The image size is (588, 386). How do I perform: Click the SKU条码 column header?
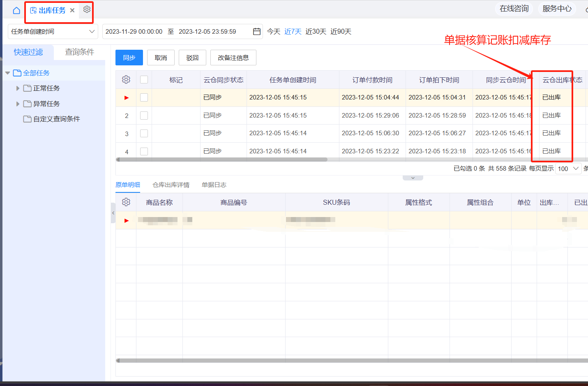pyautogui.click(x=337, y=202)
